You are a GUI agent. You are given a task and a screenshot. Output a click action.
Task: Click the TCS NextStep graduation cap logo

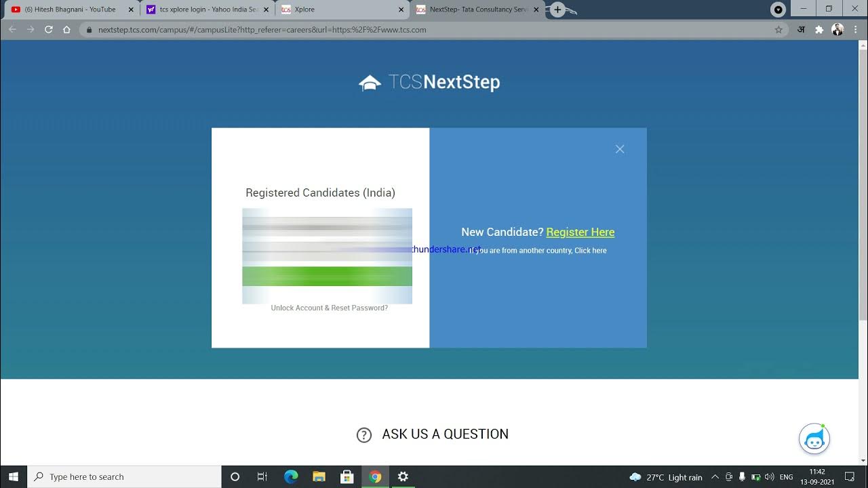370,83
